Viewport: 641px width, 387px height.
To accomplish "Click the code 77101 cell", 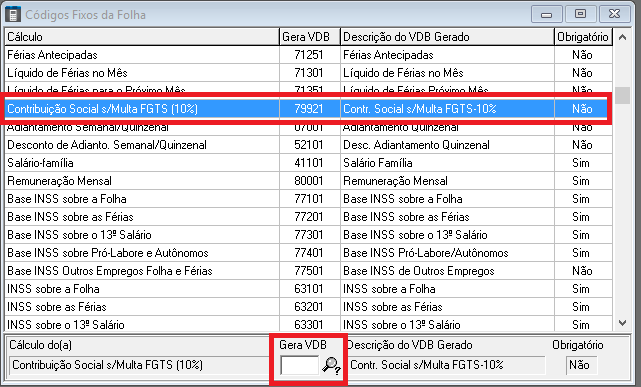I will pyautogui.click(x=310, y=199).
